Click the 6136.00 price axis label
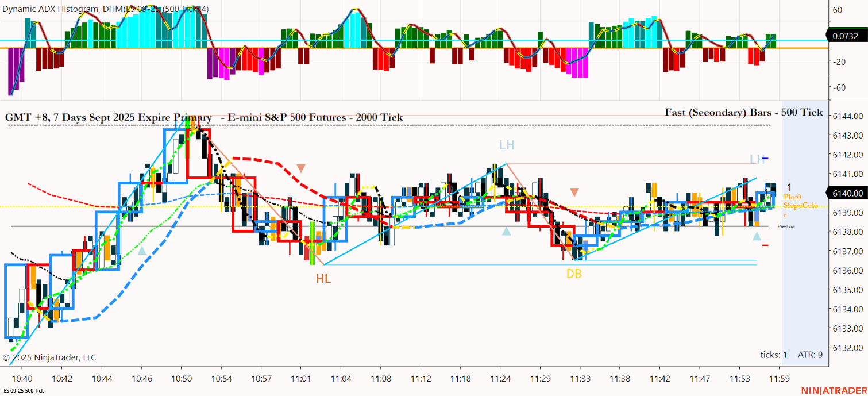The width and height of the screenshot is (868, 396). click(x=847, y=270)
